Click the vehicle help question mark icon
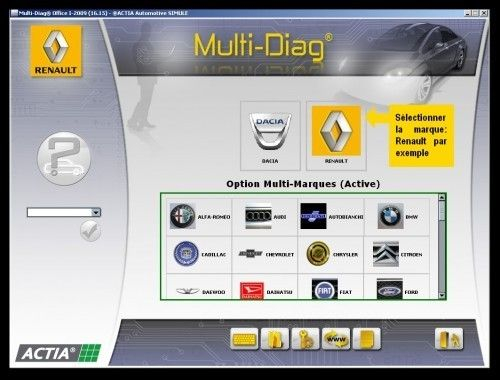Viewport: 500px width, 380px height. [x=64, y=158]
